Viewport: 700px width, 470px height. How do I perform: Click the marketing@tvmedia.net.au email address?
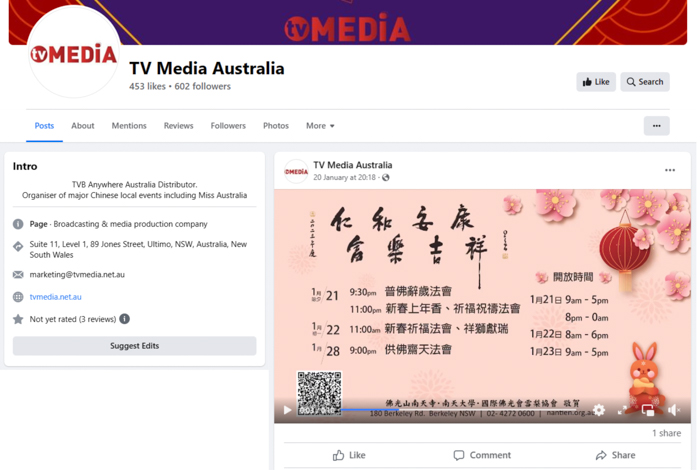point(77,275)
